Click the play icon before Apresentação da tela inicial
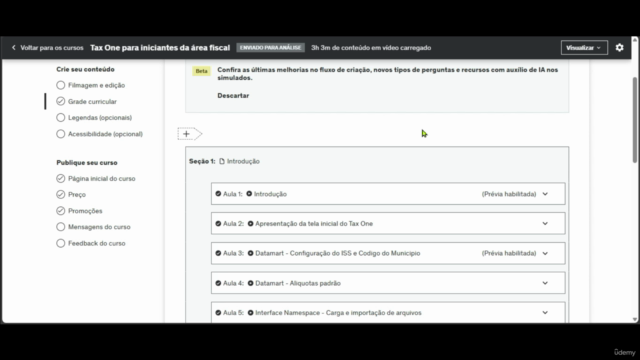Image resolution: width=640 pixels, height=360 pixels. 250,224
